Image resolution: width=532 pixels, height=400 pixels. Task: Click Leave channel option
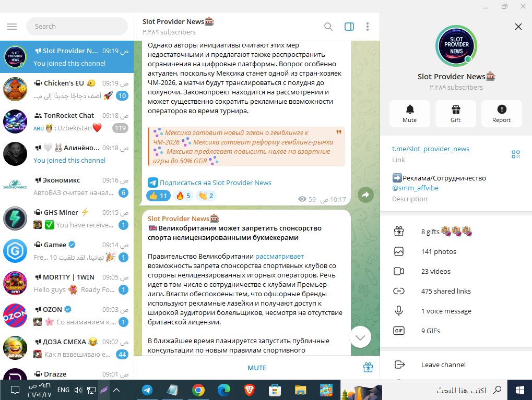pyautogui.click(x=456, y=365)
